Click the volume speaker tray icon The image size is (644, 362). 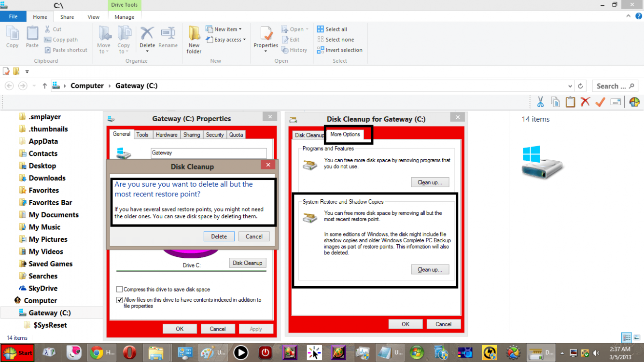(x=596, y=353)
